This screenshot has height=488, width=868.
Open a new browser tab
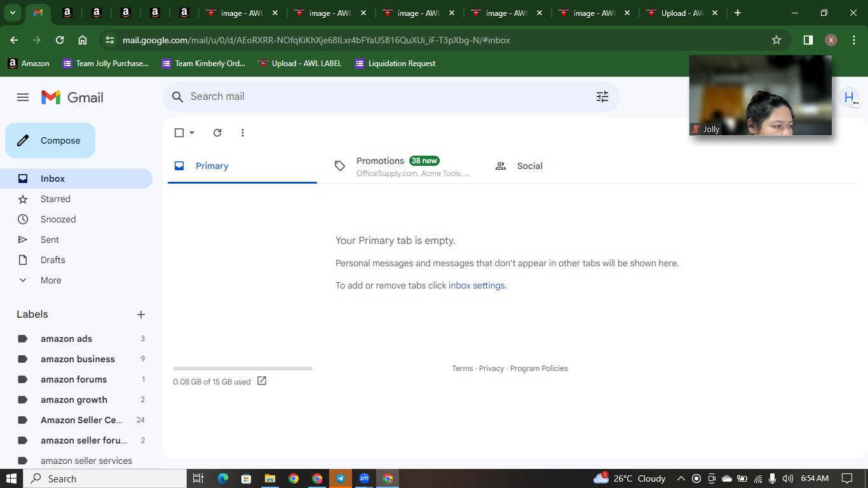click(x=738, y=13)
